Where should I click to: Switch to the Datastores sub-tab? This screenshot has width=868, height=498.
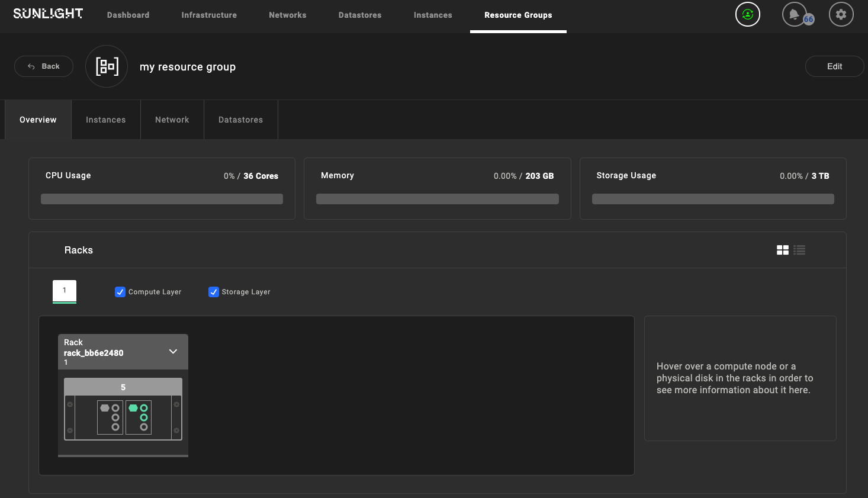click(241, 120)
